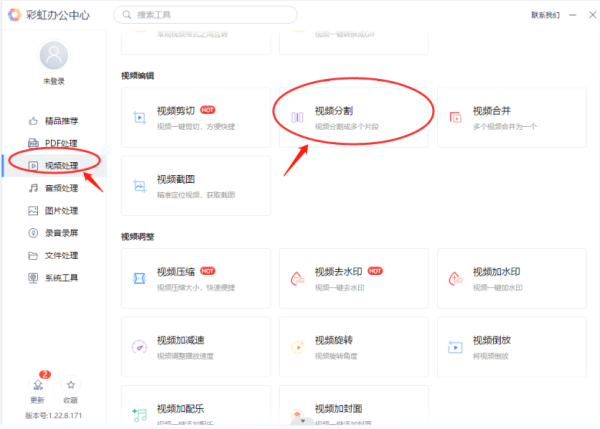
Task: Open the 视频加配乐 tool card
Action: pos(196,405)
